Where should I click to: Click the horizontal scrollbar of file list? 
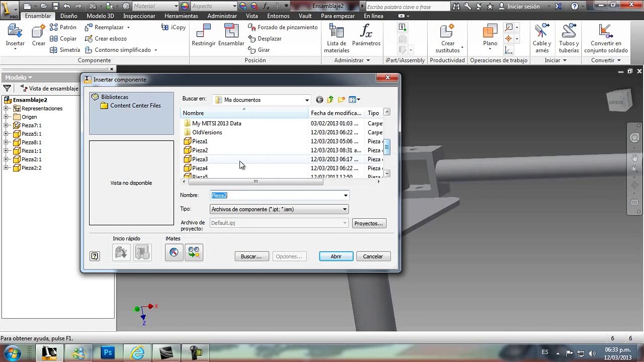[256, 182]
